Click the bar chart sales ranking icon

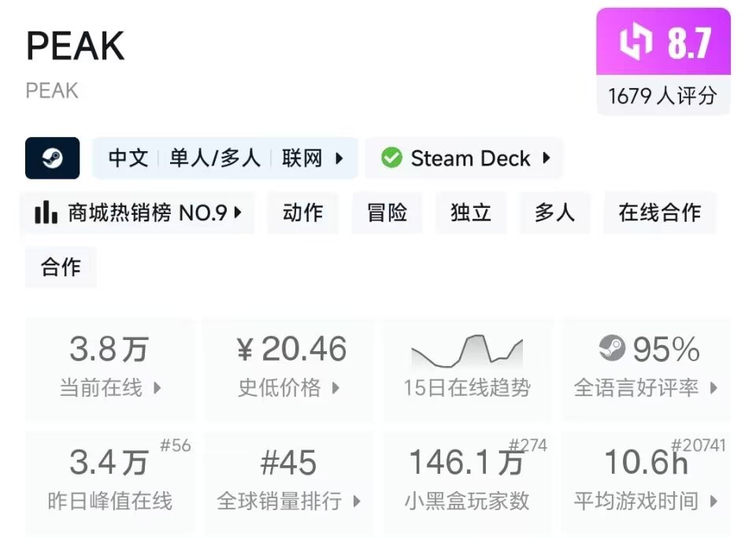pos(46,213)
